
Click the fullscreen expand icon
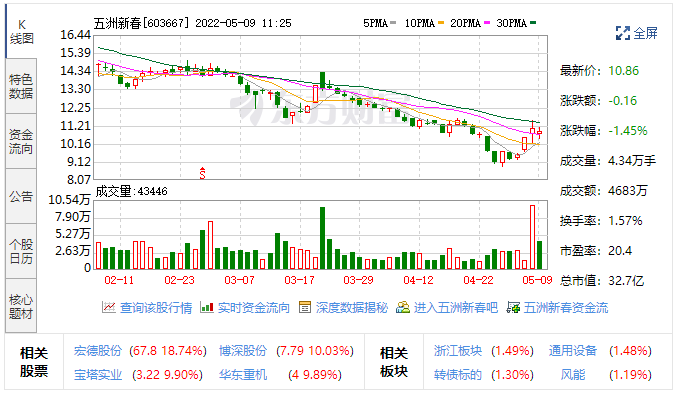(x=623, y=33)
